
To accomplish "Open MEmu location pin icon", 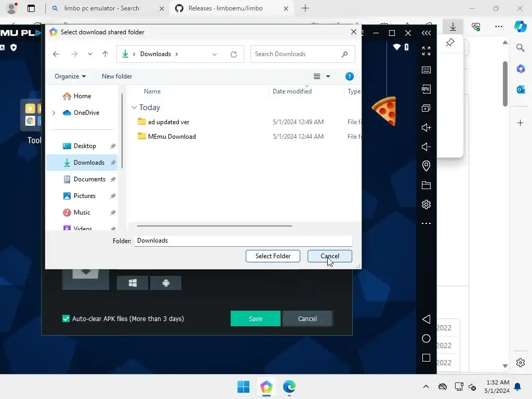I will [426, 166].
